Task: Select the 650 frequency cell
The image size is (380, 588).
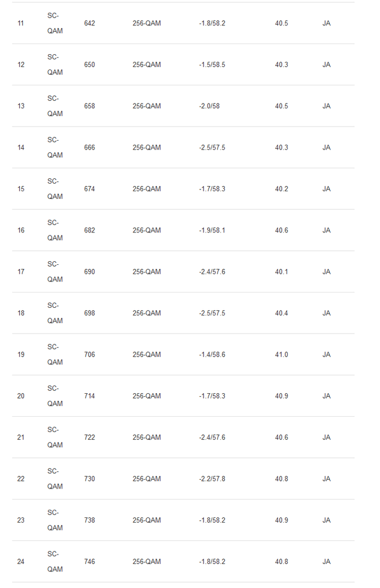Action: [89, 65]
